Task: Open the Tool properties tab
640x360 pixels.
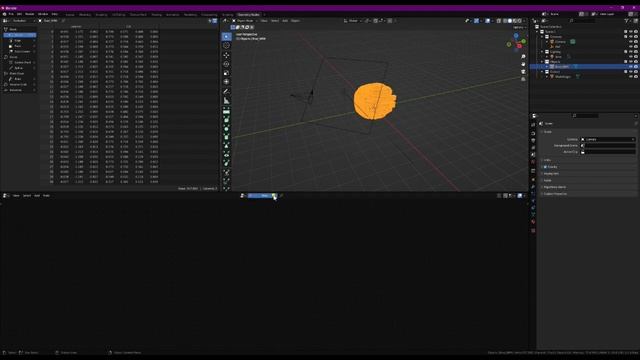Action: (x=533, y=125)
